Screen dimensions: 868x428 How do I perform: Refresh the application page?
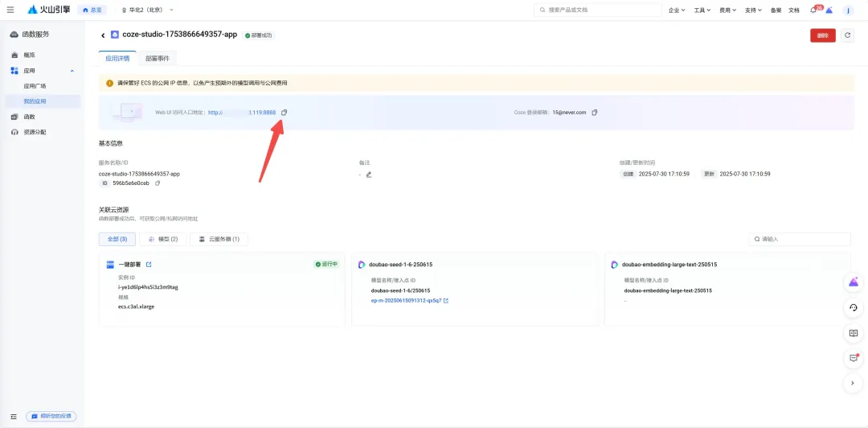point(847,35)
